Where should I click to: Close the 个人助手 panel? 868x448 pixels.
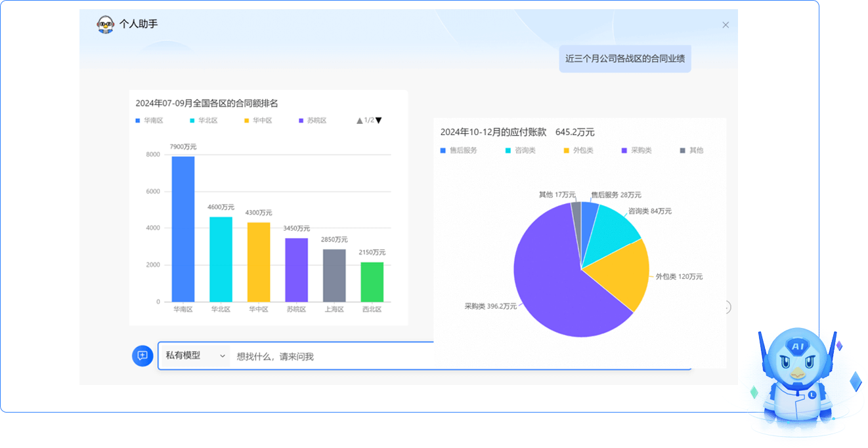[726, 25]
